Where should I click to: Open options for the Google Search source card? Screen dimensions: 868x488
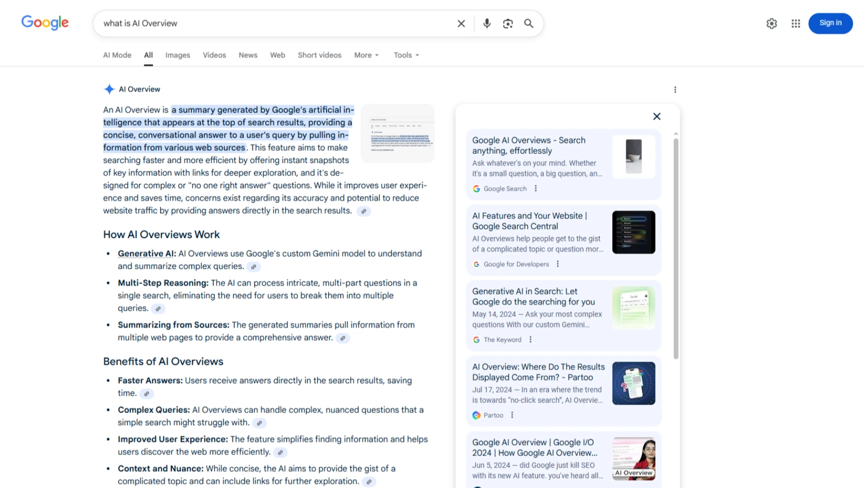(x=536, y=189)
